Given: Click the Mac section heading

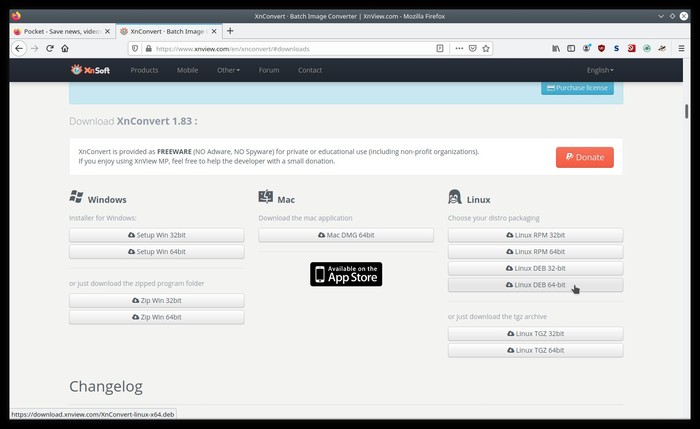Looking at the screenshot, I should tap(286, 200).
